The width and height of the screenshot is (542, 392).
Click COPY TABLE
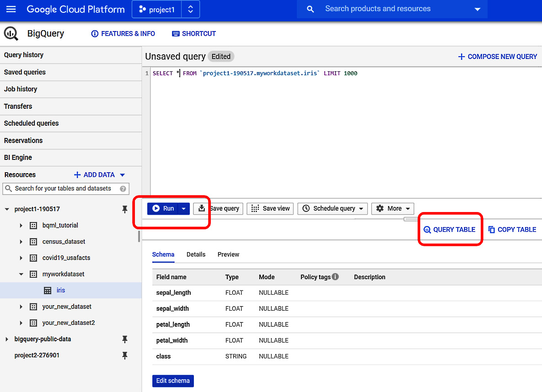pos(512,230)
